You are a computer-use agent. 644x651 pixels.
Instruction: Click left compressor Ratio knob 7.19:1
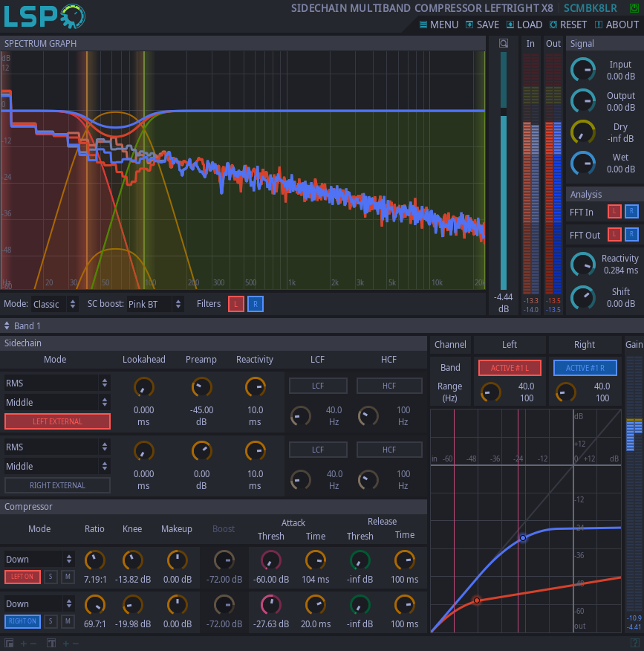pyautogui.click(x=95, y=560)
